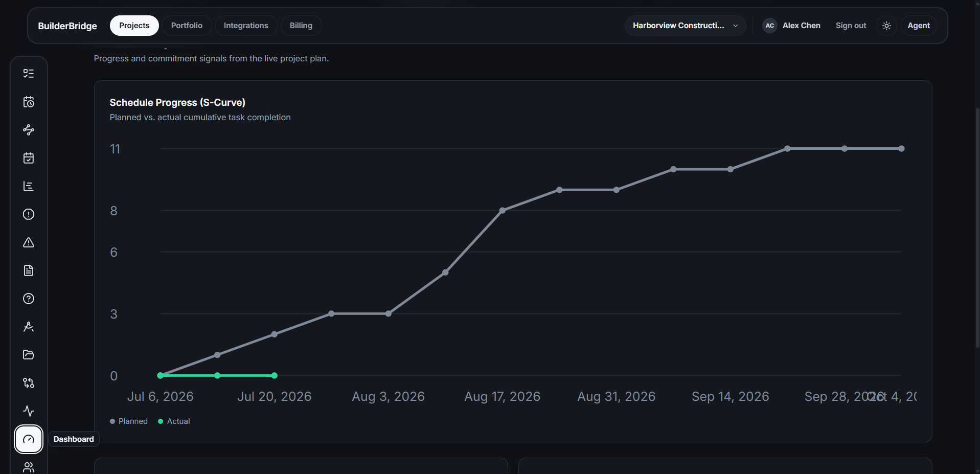Open the task list sidebar icon
Viewport: 980px width, 474px height.
(29, 74)
